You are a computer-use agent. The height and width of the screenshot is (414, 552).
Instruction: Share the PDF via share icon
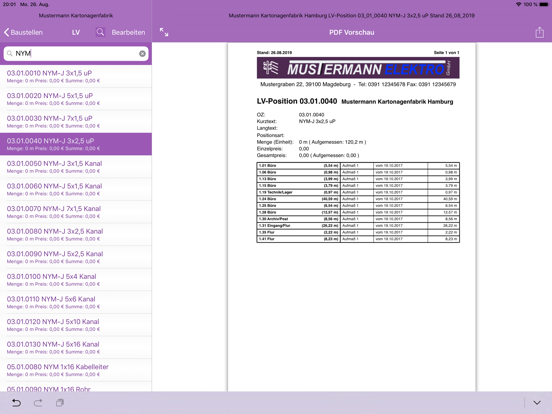[x=539, y=32]
